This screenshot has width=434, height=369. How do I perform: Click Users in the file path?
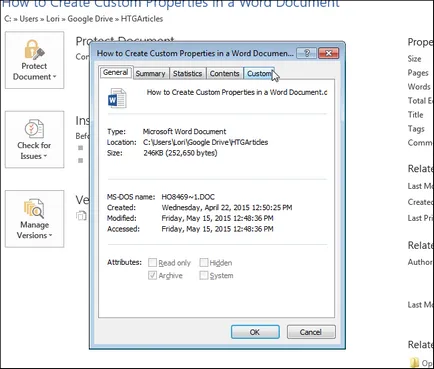(x=29, y=19)
